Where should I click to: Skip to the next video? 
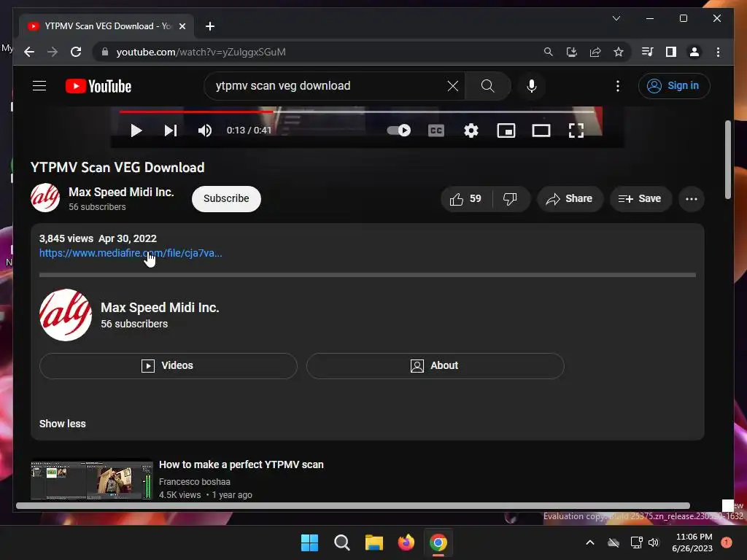click(171, 131)
